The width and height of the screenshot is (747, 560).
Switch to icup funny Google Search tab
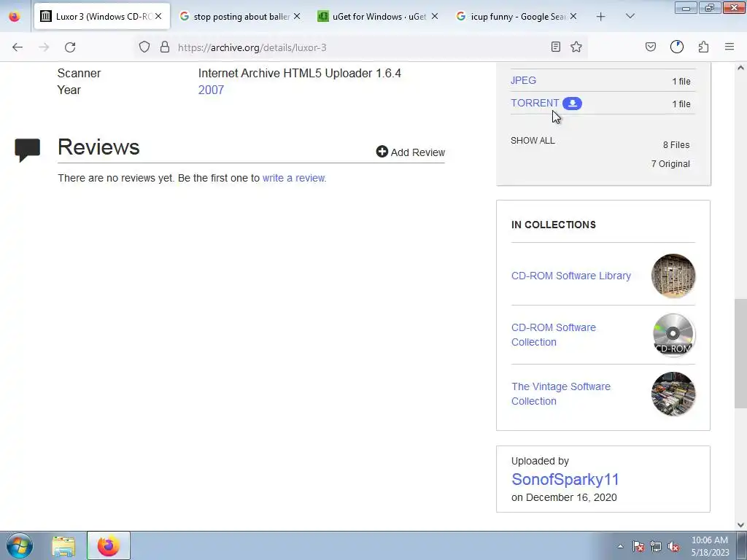[516, 17]
